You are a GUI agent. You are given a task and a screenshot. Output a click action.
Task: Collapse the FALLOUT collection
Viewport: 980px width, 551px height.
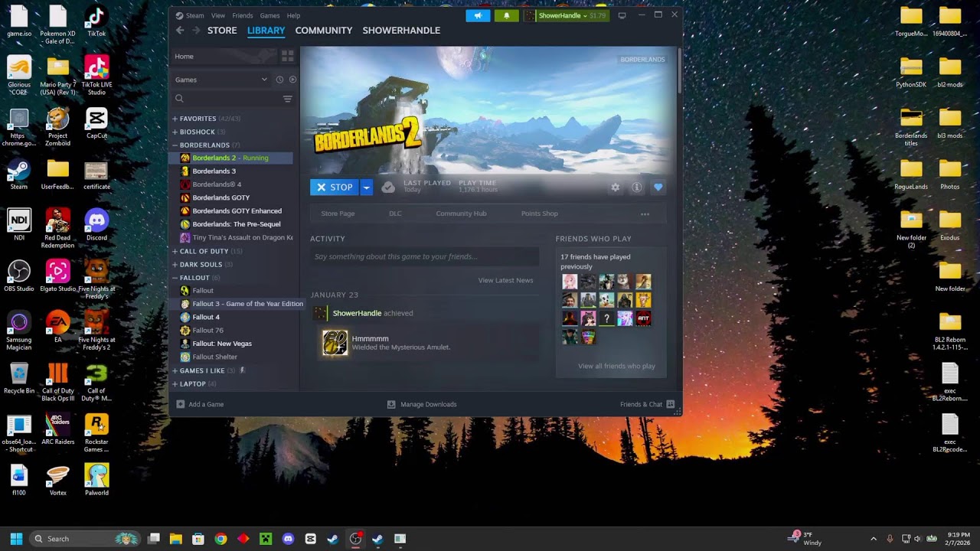[x=175, y=278]
